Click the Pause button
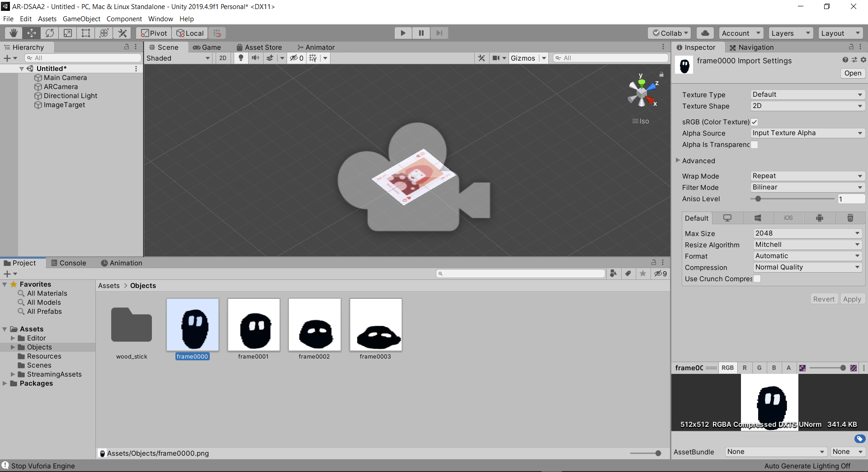Screen dimensions: 868x472 [x=421, y=33]
